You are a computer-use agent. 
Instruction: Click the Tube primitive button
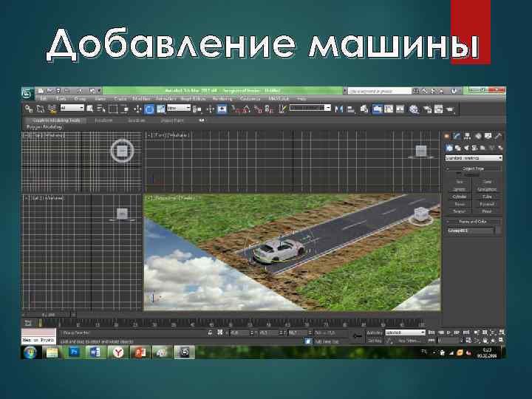tap(487, 197)
